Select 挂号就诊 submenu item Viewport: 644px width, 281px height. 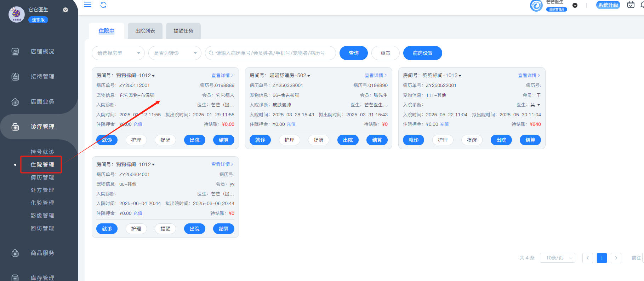[x=42, y=152]
